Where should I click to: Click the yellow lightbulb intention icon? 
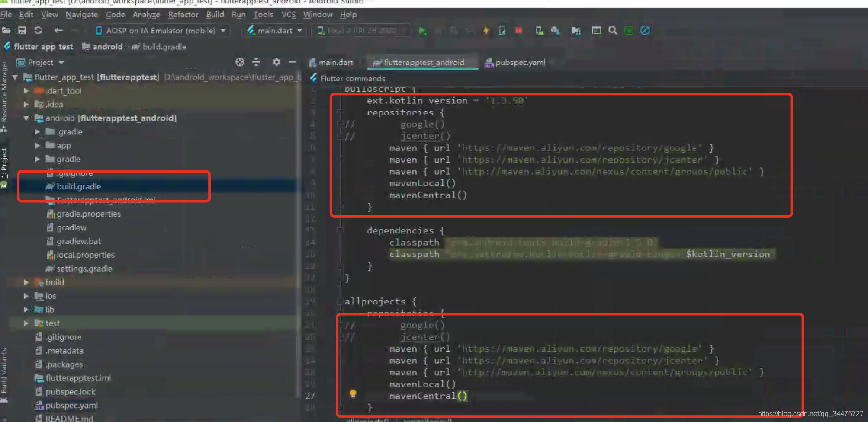(x=353, y=393)
